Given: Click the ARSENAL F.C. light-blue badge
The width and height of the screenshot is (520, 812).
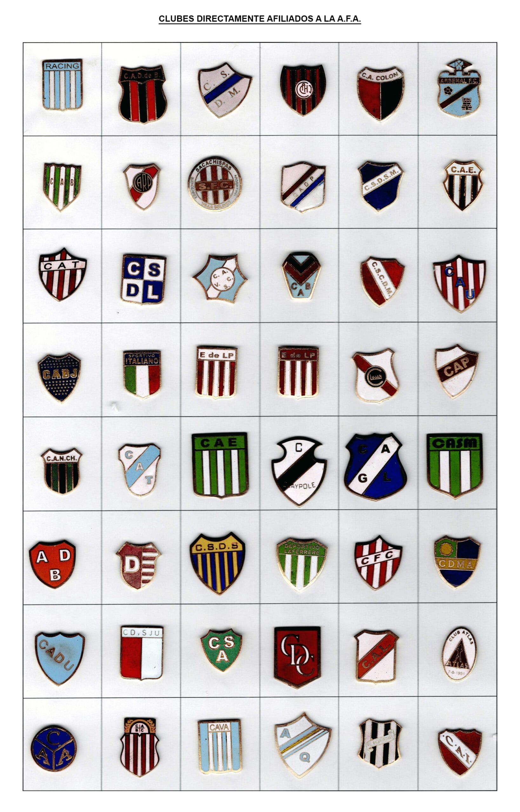Looking at the screenshot, I should click(459, 88).
